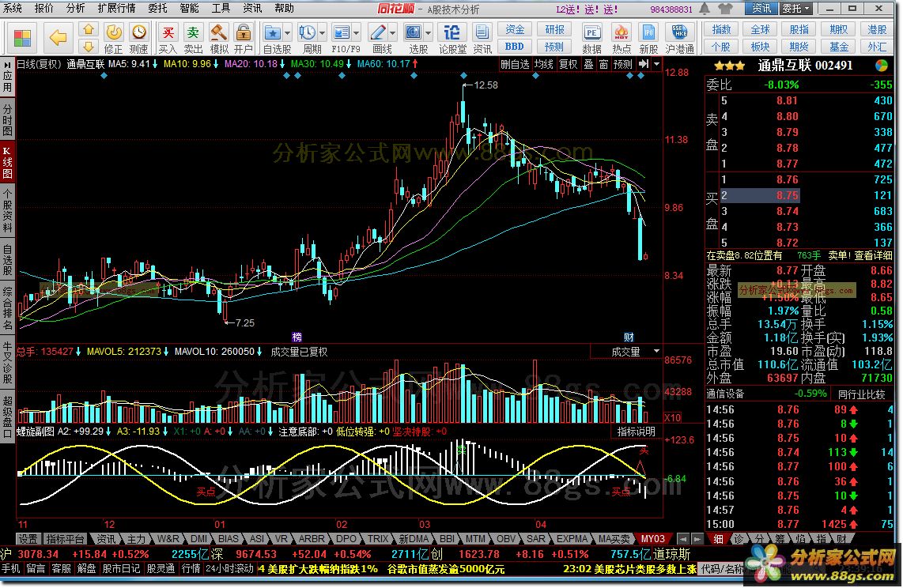Open the 智能 menu

(x=189, y=8)
